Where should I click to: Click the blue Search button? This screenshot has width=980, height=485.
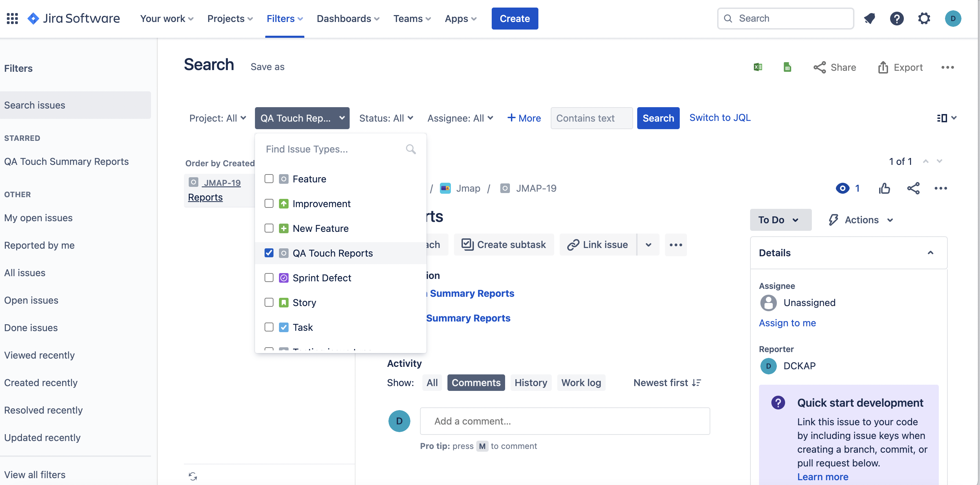pyautogui.click(x=658, y=118)
